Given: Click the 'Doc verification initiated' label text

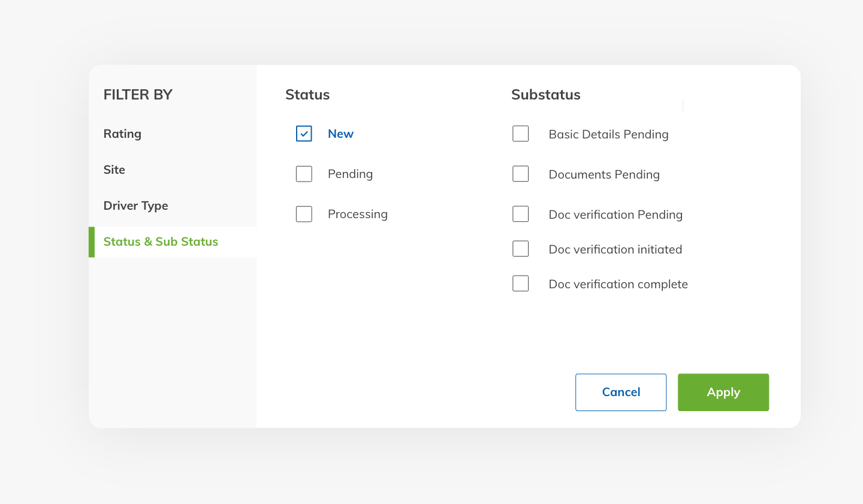Looking at the screenshot, I should pos(615,249).
